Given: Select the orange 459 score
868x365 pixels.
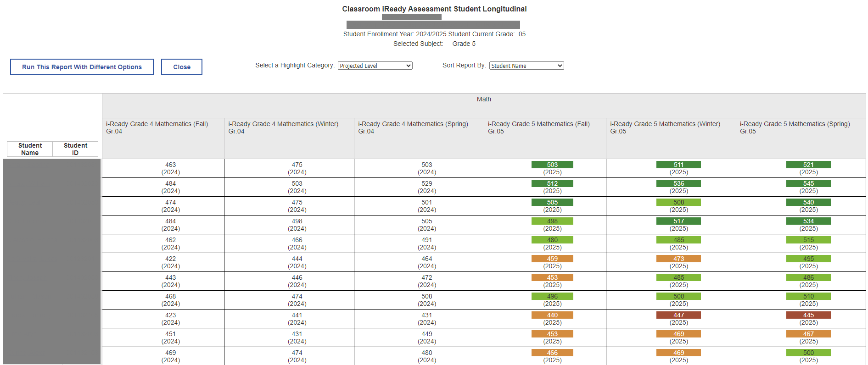Looking at the screenshot, I should (552, 259).
